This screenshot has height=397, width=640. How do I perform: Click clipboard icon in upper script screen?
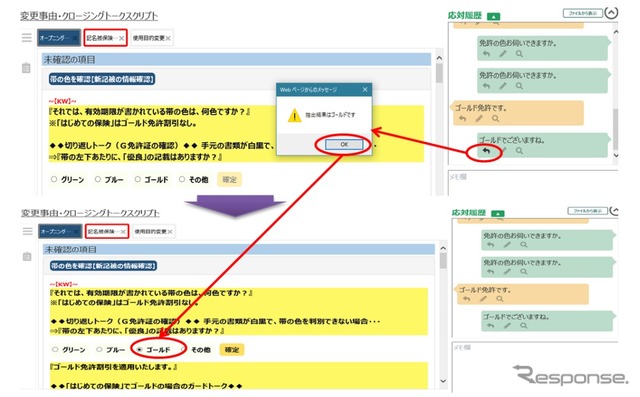[x=26, y=68]
